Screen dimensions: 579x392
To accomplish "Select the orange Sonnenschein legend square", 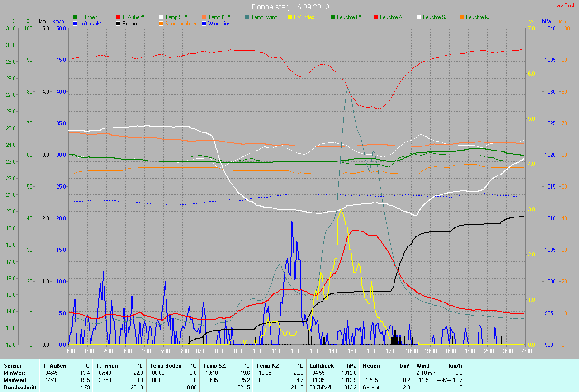I will [x=161, y=23].
